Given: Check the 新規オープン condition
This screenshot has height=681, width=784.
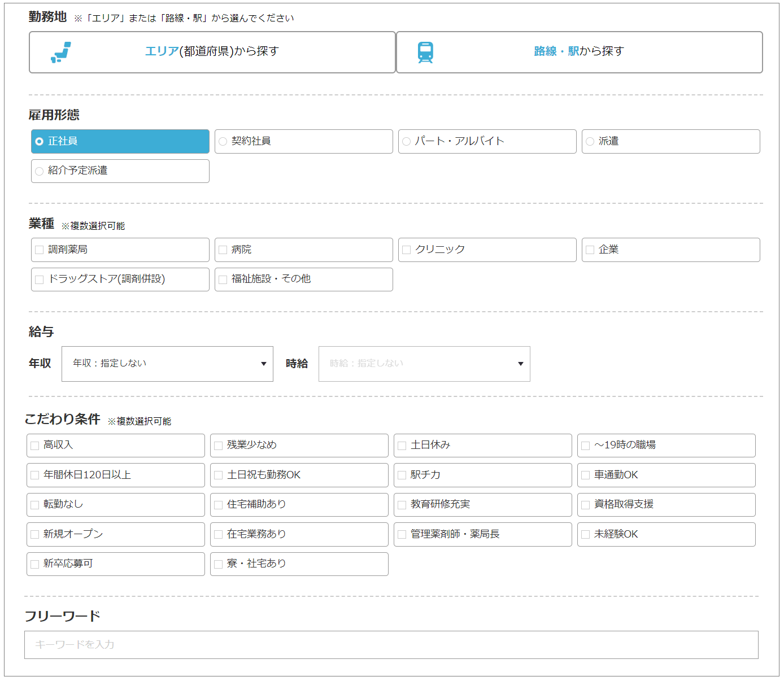Looking at the screenshot, I should [x=116, y=534].
